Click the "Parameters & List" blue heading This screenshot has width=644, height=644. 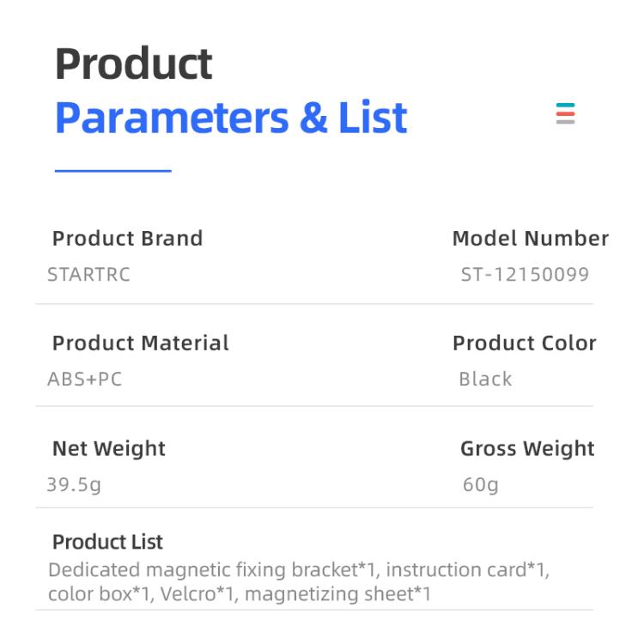coord(231,118)
